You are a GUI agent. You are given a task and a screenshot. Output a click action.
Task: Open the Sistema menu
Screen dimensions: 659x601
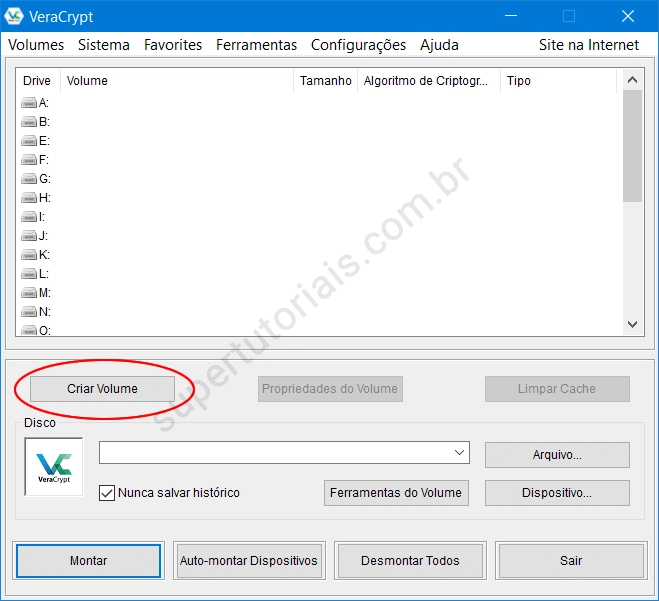104,45
